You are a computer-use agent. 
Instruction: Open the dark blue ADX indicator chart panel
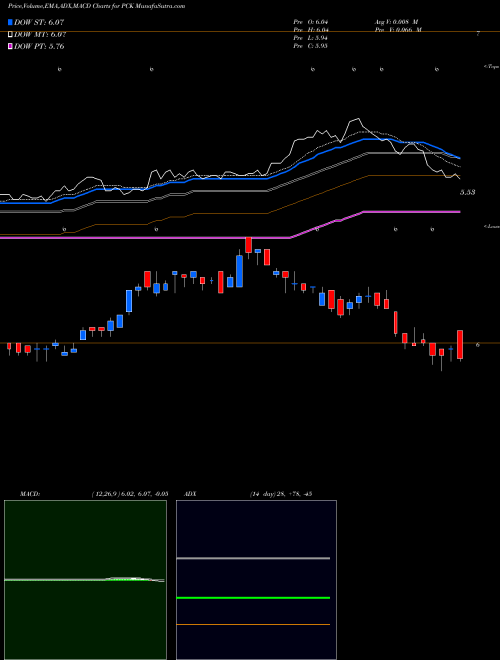coord(256,580)
